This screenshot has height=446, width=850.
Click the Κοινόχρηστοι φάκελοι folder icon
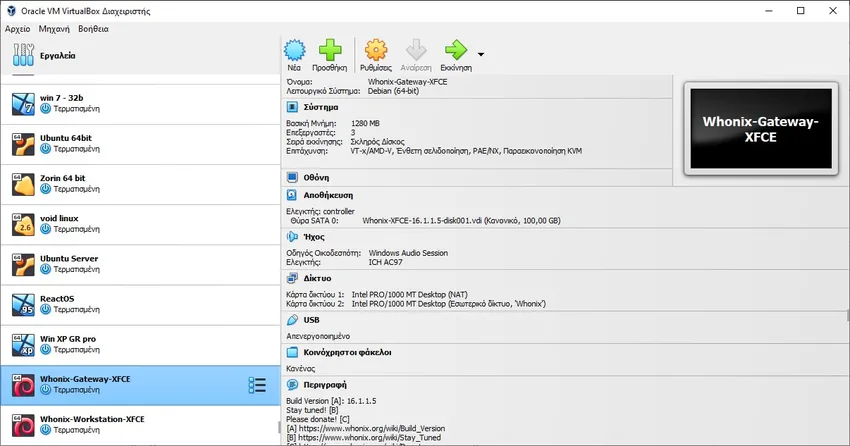[292, 352]
